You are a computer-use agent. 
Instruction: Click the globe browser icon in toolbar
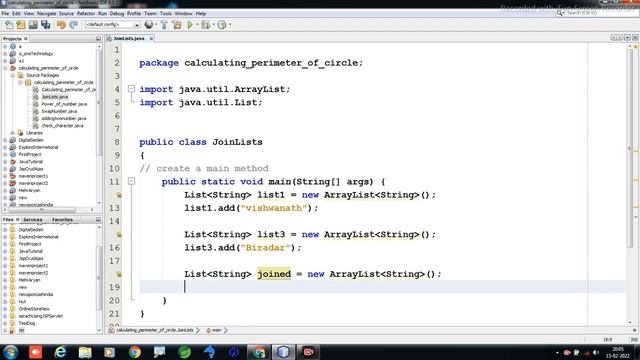pos(149,25)
